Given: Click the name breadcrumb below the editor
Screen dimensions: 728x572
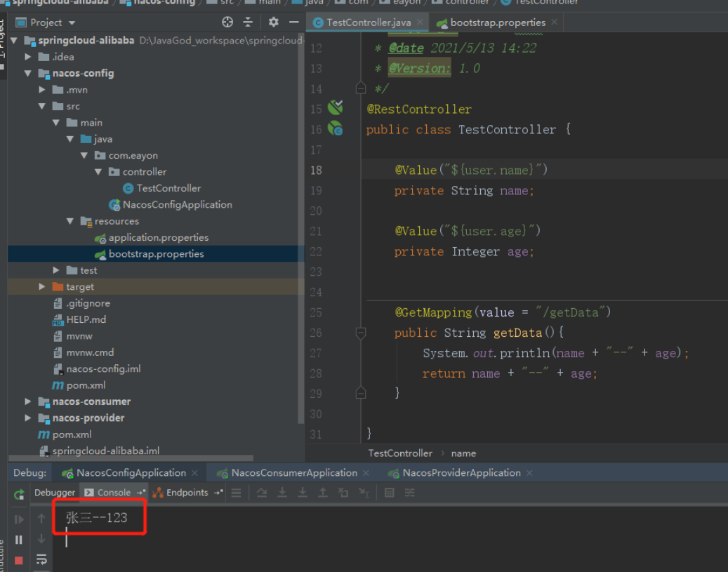Looking at the screenshot, I should click(463, 453).
